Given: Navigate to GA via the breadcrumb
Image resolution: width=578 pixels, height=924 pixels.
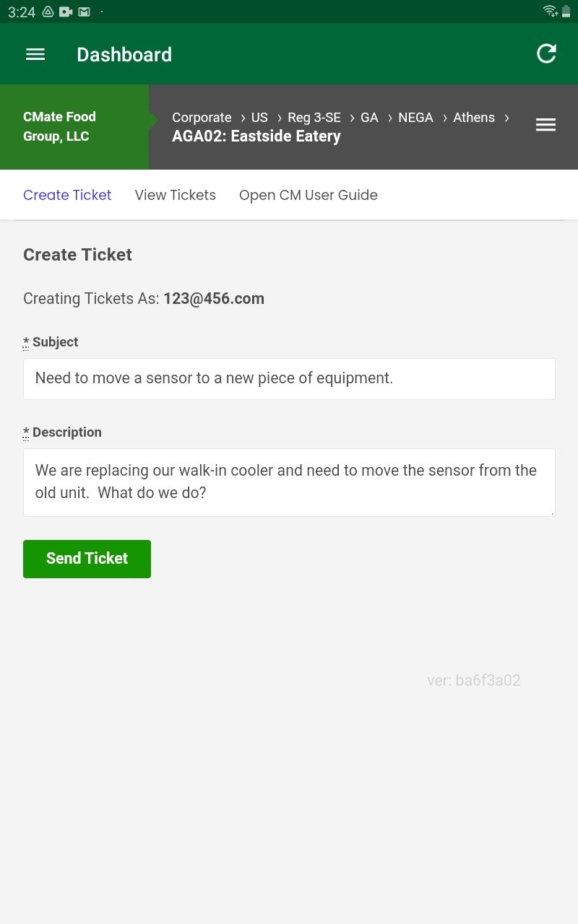Looking at the screenshot, I should pyautogui.click(x=369, y=117).
